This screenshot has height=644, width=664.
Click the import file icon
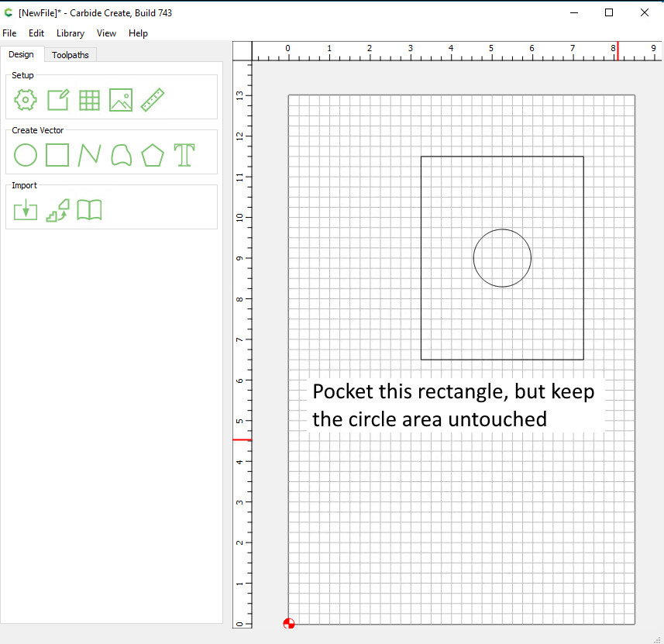point(26,210)
